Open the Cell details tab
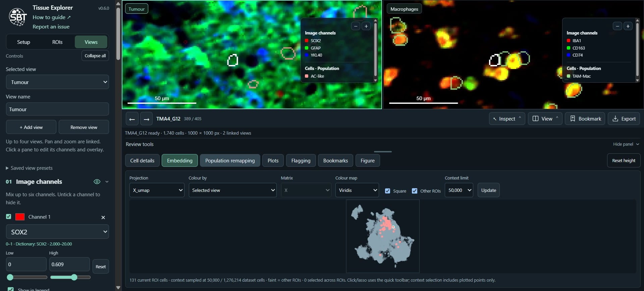Image resolution: width=644 pixels, height=291 pixels. (142, 161)
